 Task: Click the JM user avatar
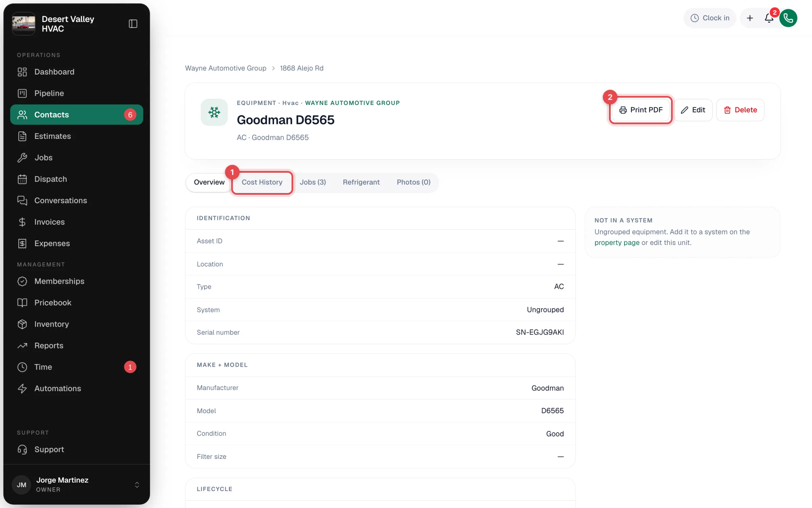point(22,485)
